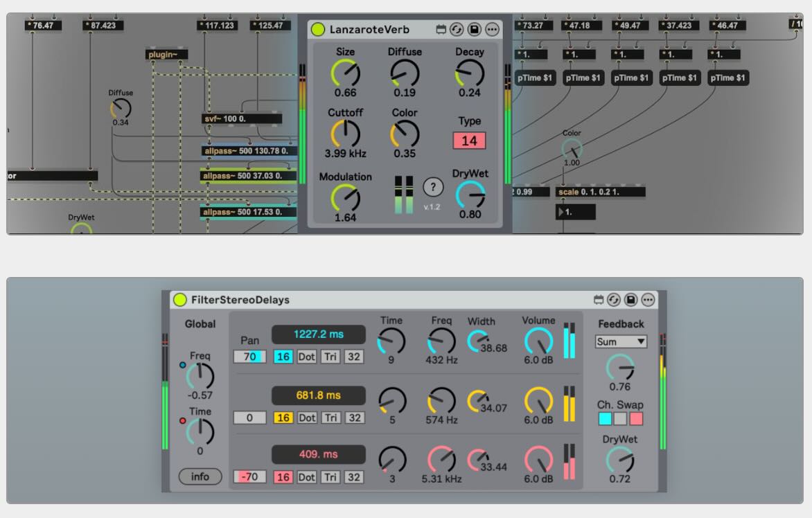Click the cyan Ch. Swap swatch
This screenshot has height=518, width=812.
(x=604, y=418)
